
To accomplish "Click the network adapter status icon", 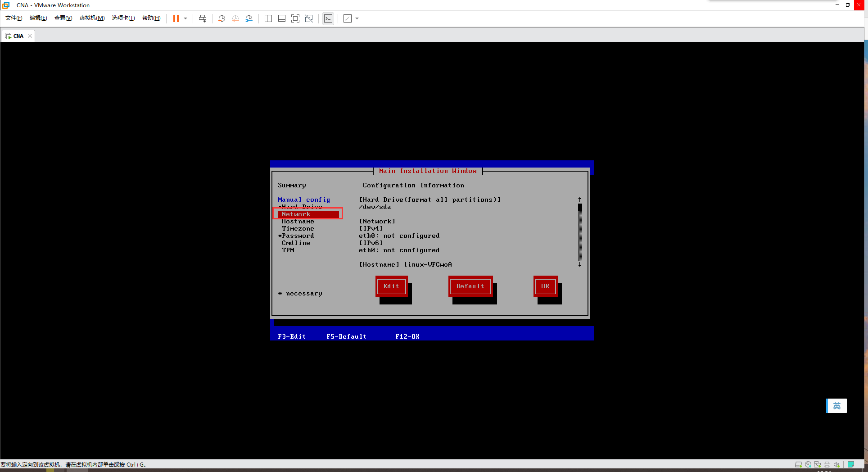I will [818, 464].
